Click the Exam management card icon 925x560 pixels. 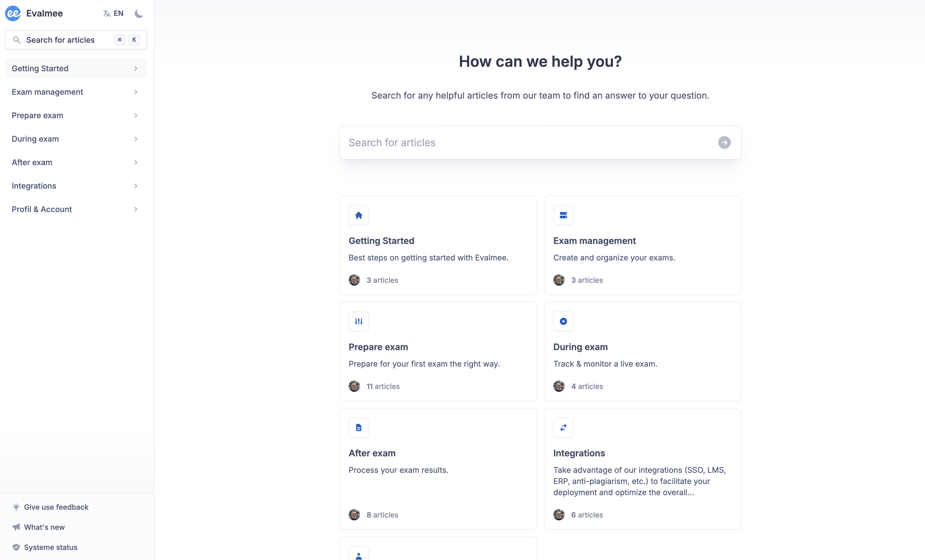coord(563,215)
